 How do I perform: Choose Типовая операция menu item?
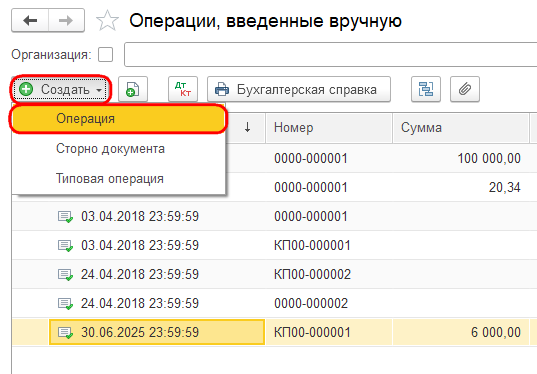(118, 178)
